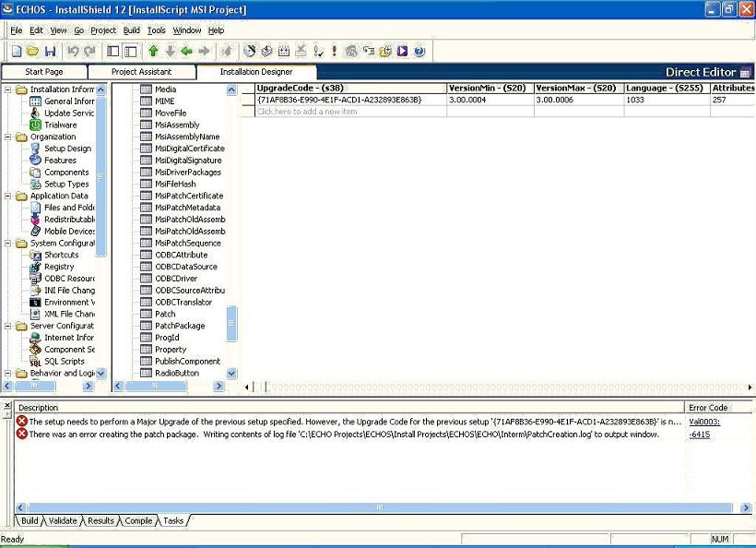Click the New Project toolbar icon
756x548 pixels.
pyautogui.click(x=15, y=52)
